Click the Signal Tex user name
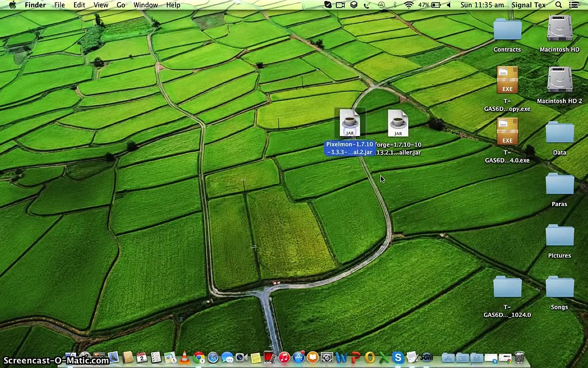This screenshot has height=368, width=588. (x=528, y=5)
